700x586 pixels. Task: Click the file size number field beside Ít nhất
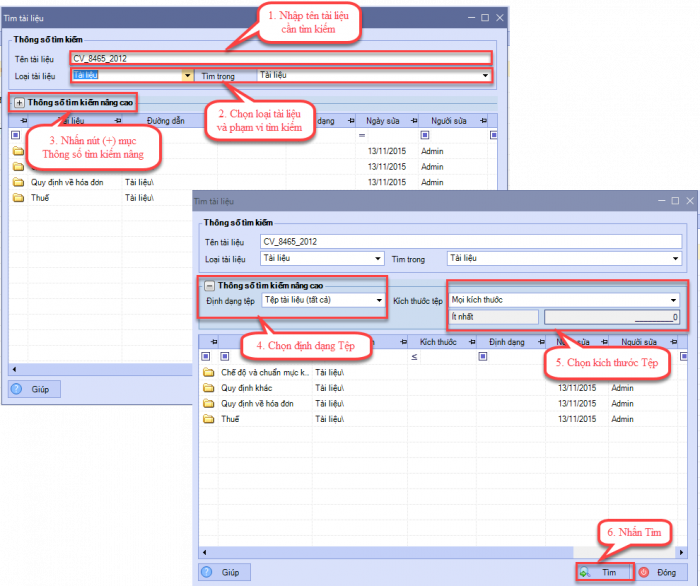point(612,317)
